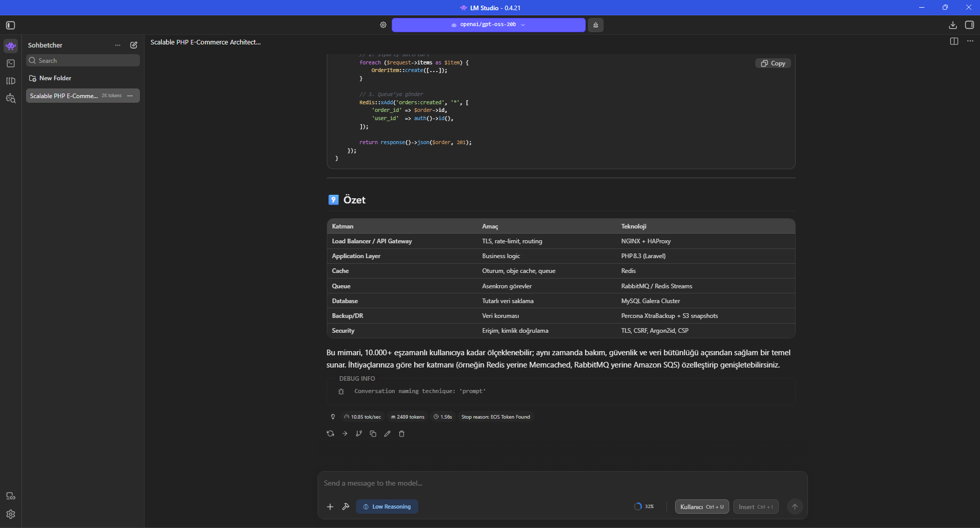Click the NGINX + HAProxy cell
The image size is (980, 528).
[x=646, y=241]
